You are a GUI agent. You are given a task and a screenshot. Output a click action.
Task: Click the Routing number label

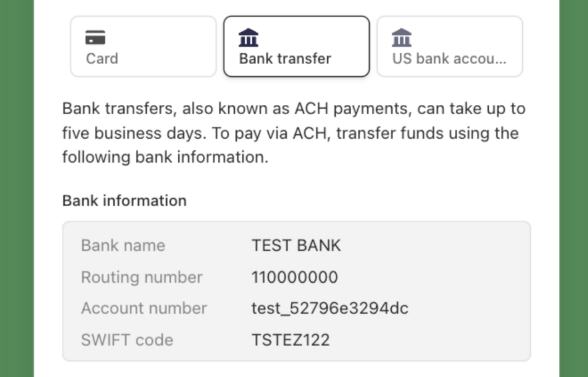click(142, 277)
